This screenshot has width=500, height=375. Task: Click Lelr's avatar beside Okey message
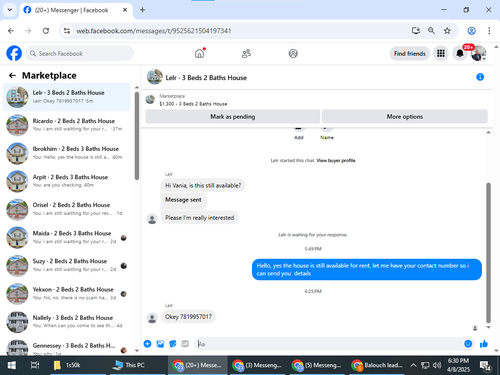coord(152,318)
